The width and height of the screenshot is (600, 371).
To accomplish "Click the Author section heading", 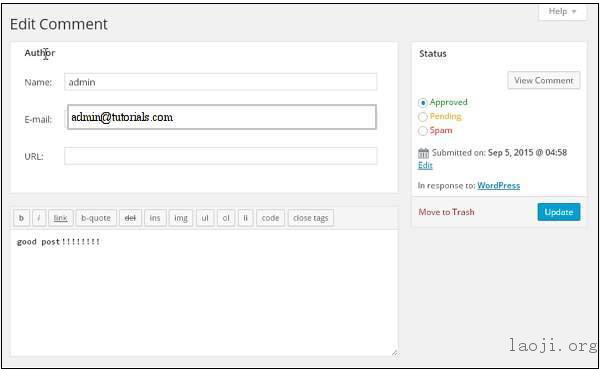I will [40, 53].
